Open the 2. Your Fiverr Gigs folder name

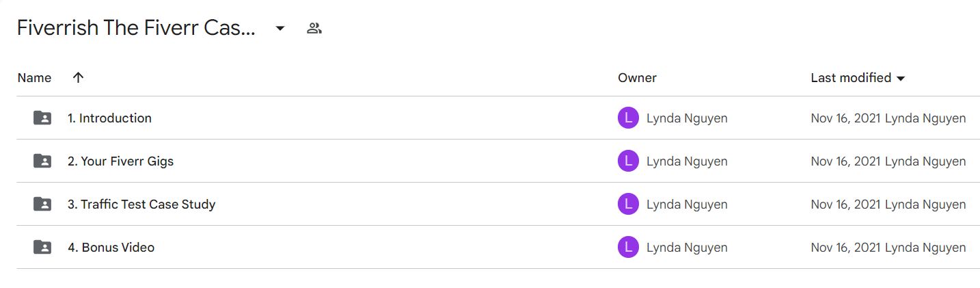click(x=120, y=161)
